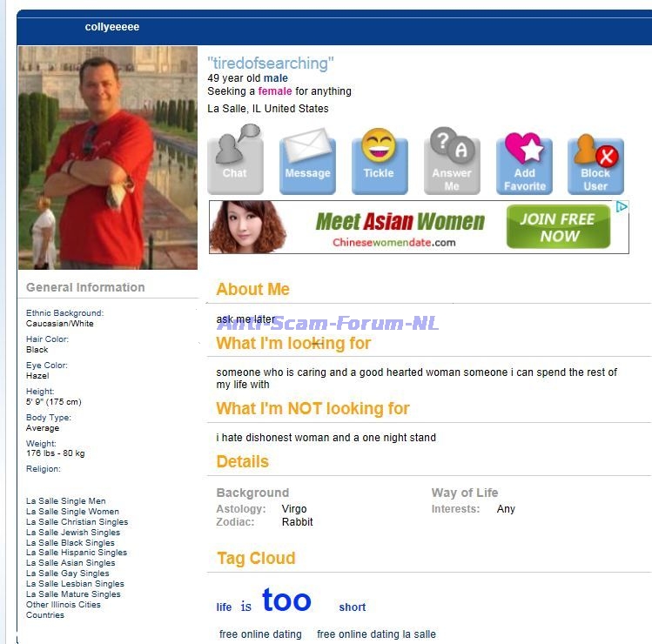This screenshot has height=644, width=652.
Task: Open the Countries link
Action: pyautogui.click(x=45, y=615)
